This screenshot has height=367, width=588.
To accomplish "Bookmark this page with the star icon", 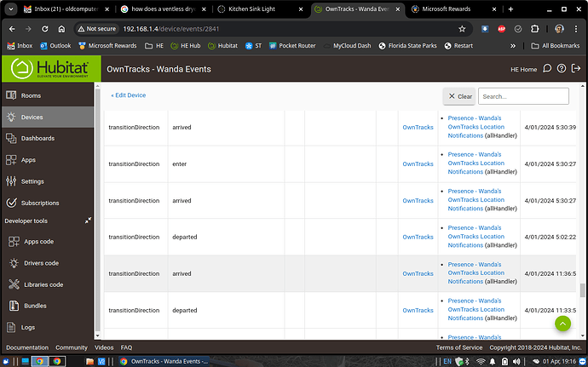I will point(462,29).
